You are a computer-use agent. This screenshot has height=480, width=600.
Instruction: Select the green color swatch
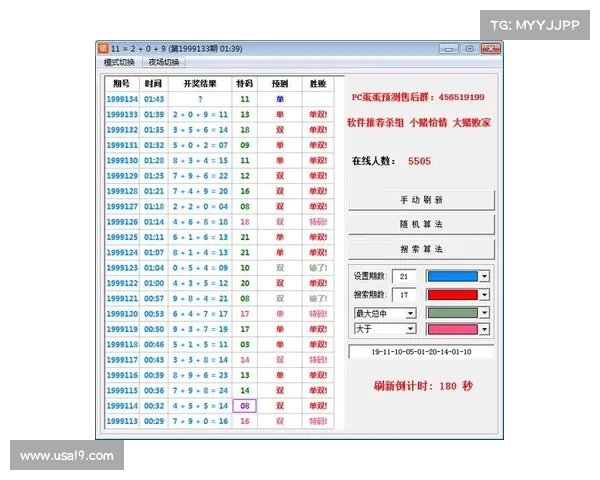(453, 313)
